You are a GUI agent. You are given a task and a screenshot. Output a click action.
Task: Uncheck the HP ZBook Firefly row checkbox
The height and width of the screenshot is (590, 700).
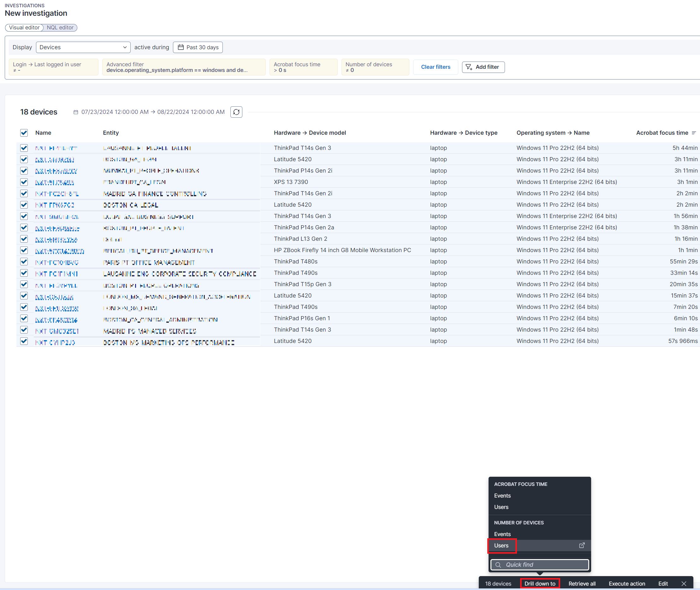(x=24, y=250)
